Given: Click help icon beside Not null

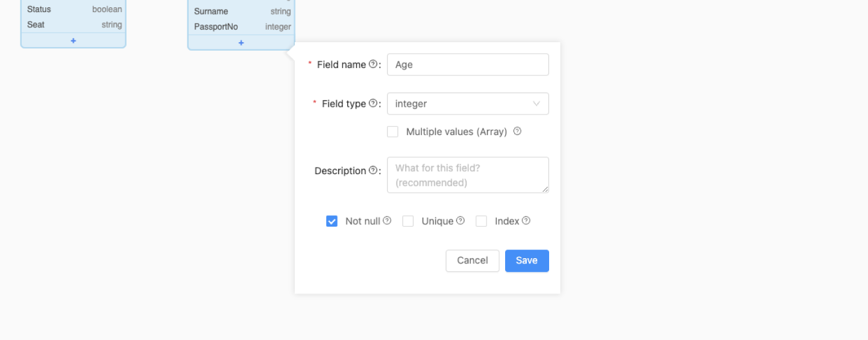Looking at the screenshot, I should pyautogui.click(x=387, y=221).
